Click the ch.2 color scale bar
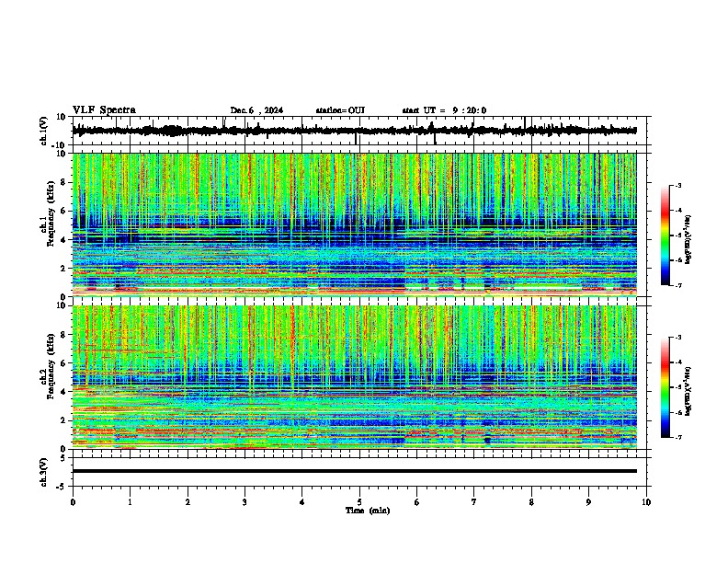 point(665,387)
